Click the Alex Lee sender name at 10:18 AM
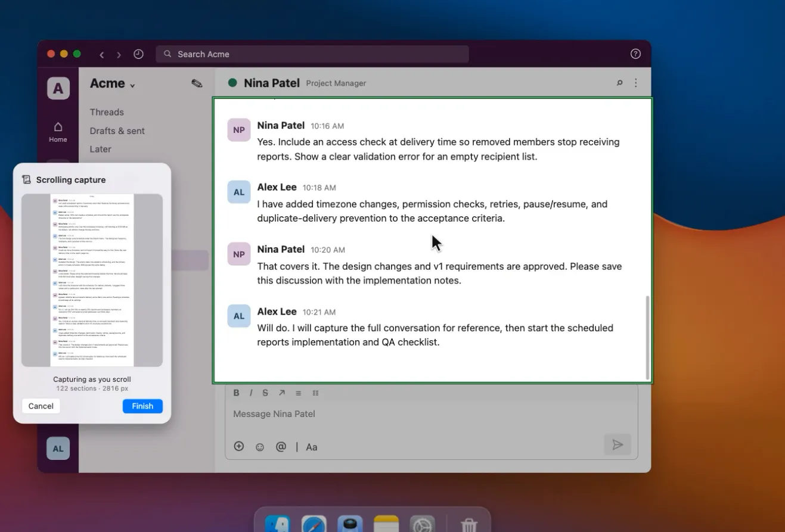785x532 pixels. (x=277, y=187)
